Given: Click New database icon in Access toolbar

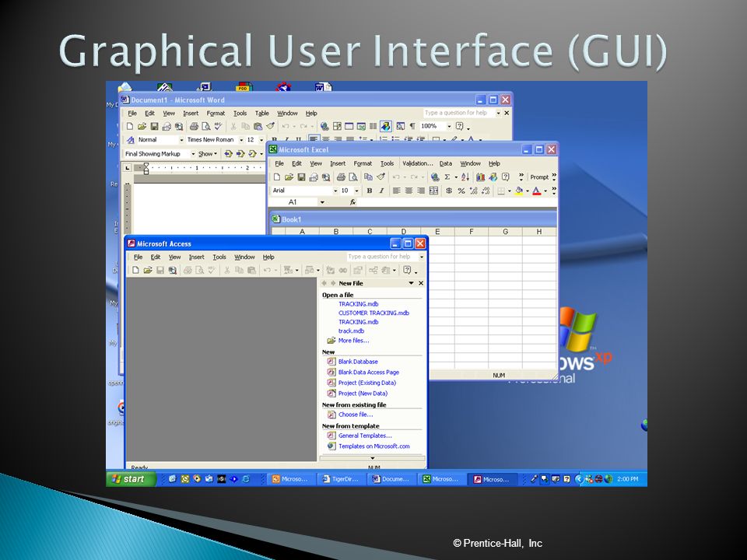Looking at the screenshot, I should (135, 270).
